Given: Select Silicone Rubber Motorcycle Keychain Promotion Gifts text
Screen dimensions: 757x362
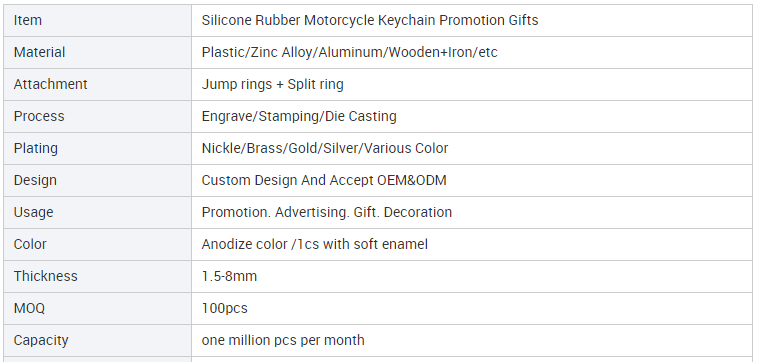Looking at the screenshot, I should 370,20.
